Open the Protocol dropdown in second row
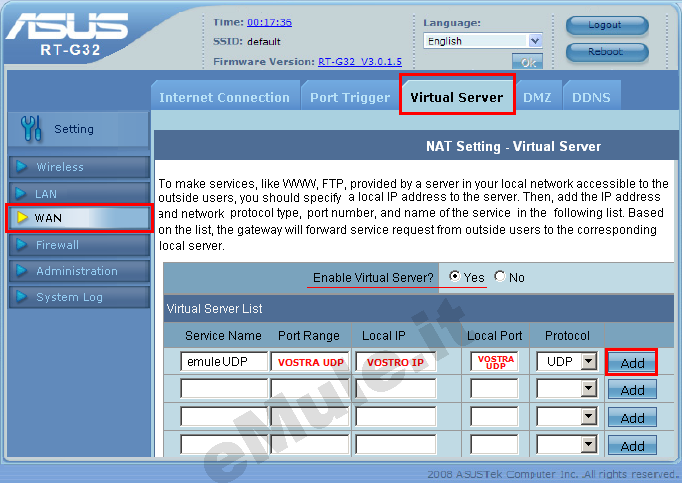 (x=566, y=389)
